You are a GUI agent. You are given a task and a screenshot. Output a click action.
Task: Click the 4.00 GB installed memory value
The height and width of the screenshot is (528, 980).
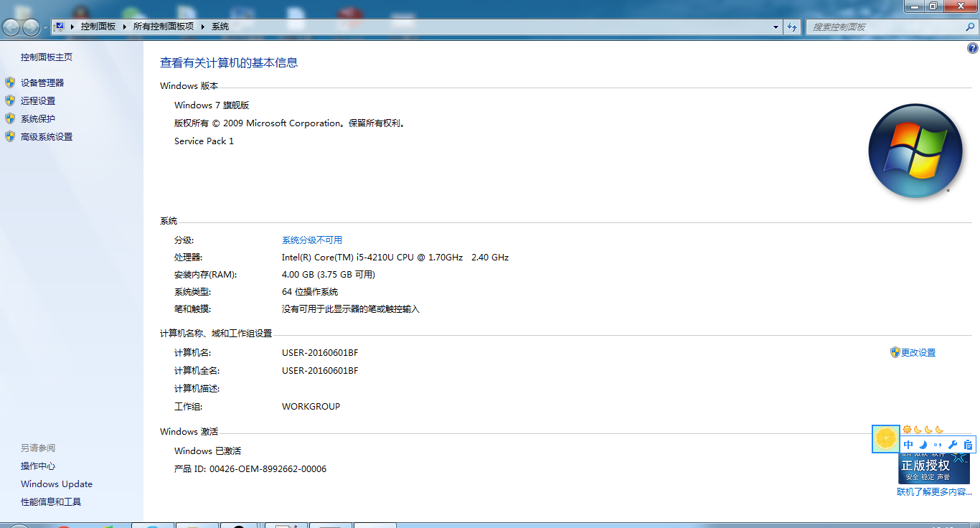(329, 275)
